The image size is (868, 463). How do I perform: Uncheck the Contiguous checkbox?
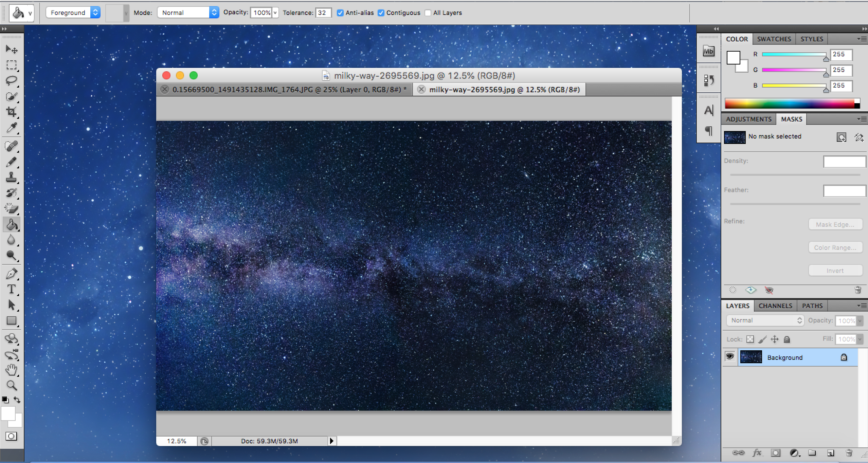point(381,13)
